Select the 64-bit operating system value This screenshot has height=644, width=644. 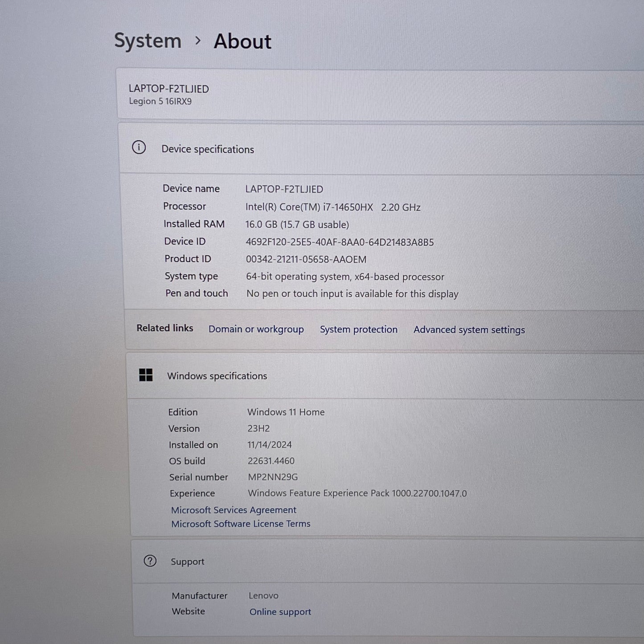click(x=345, y=277)
